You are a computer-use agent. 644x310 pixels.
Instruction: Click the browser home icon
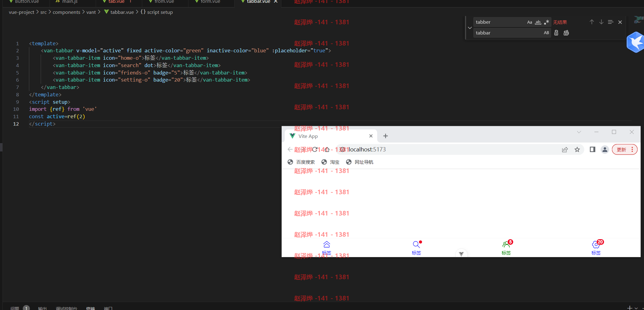[x=327, y=150]
